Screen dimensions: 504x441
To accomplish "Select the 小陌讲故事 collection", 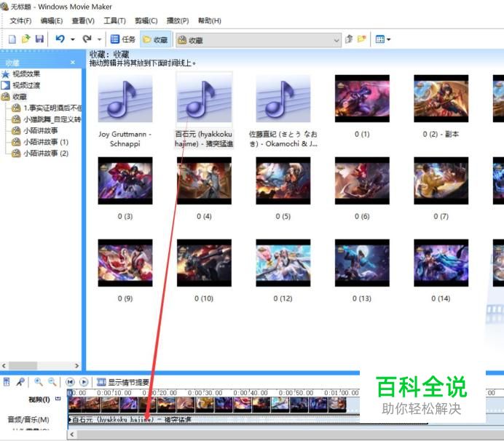I will 41,131.
